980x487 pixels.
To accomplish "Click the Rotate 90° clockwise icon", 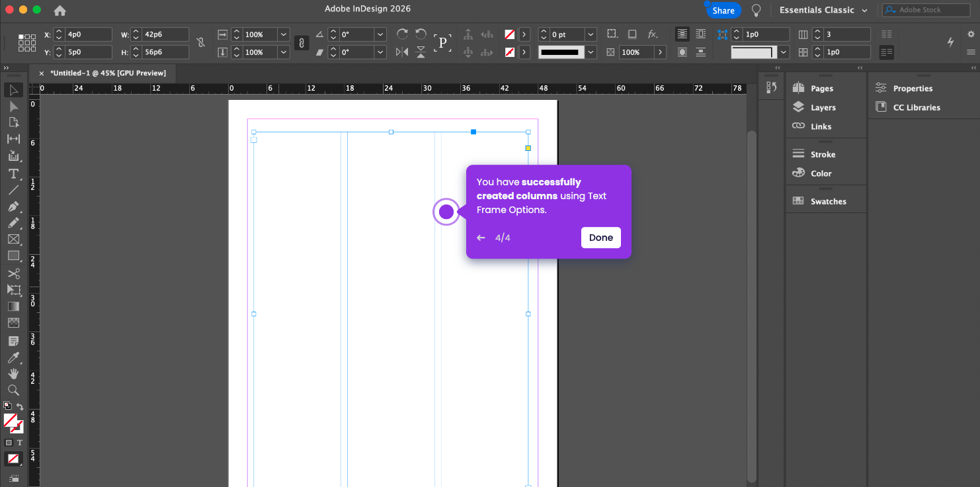I will (x=402, y=34).
